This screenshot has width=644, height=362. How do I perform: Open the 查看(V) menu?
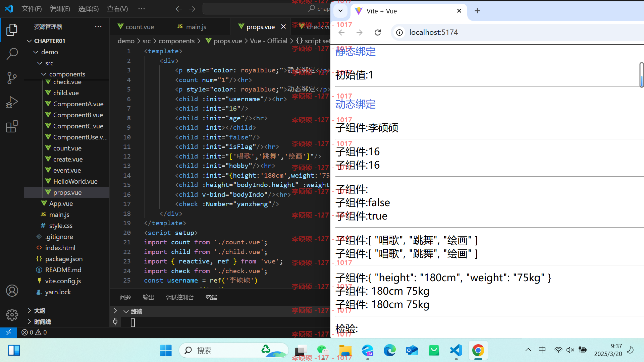(x=117, y=9)
